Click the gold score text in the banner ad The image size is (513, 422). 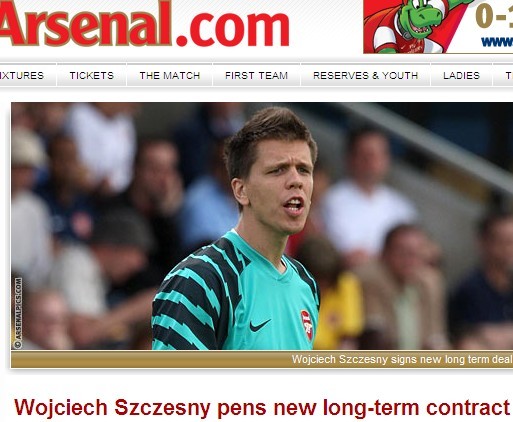494,17
